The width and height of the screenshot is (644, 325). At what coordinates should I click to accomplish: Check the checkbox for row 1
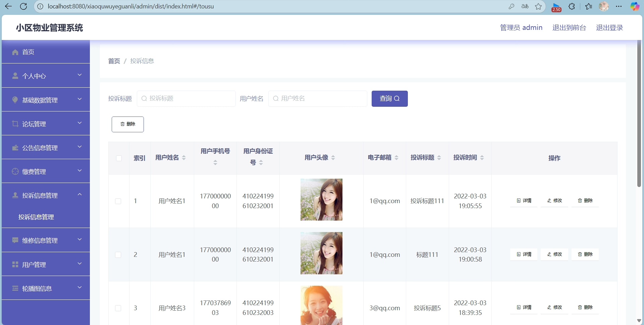point(118,201)
